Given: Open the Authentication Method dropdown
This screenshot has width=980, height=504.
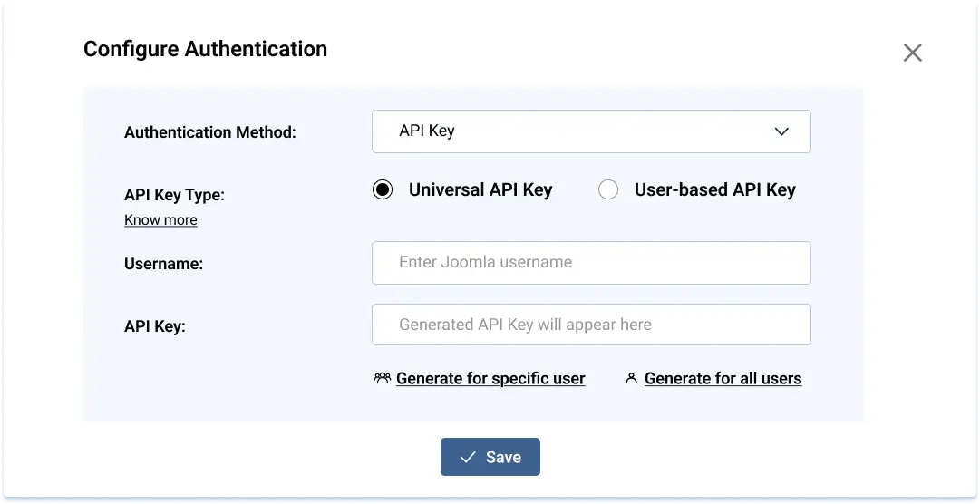Looking at the screenshot, I should 590,131.
